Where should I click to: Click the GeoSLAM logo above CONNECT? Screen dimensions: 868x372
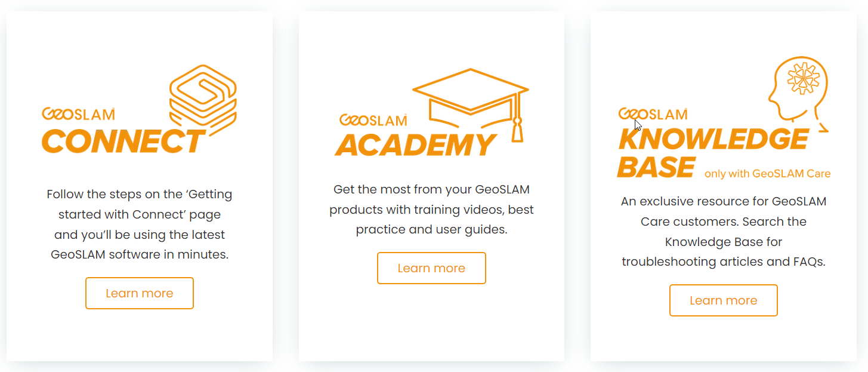point(78,113)
